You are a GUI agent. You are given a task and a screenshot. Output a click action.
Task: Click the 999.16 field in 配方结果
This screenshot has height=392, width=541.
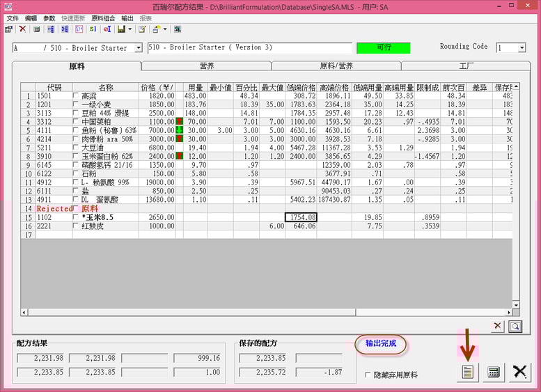(197, 358)
